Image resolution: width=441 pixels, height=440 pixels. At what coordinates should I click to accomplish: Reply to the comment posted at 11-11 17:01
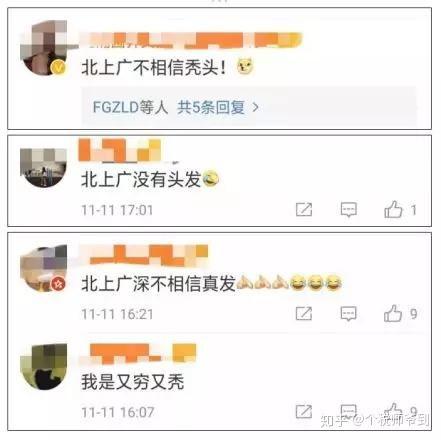(349, 210)
